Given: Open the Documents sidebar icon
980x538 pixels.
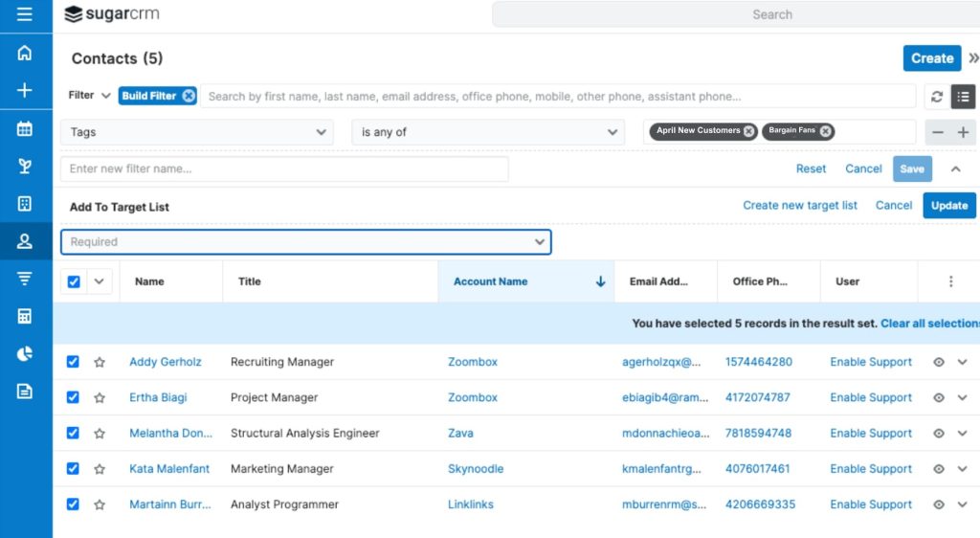Looking at the screenshot, I should pos(24,392).
